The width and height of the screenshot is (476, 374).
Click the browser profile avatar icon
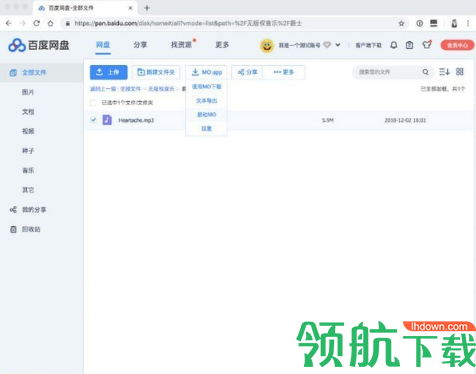(x=454, y=23)
